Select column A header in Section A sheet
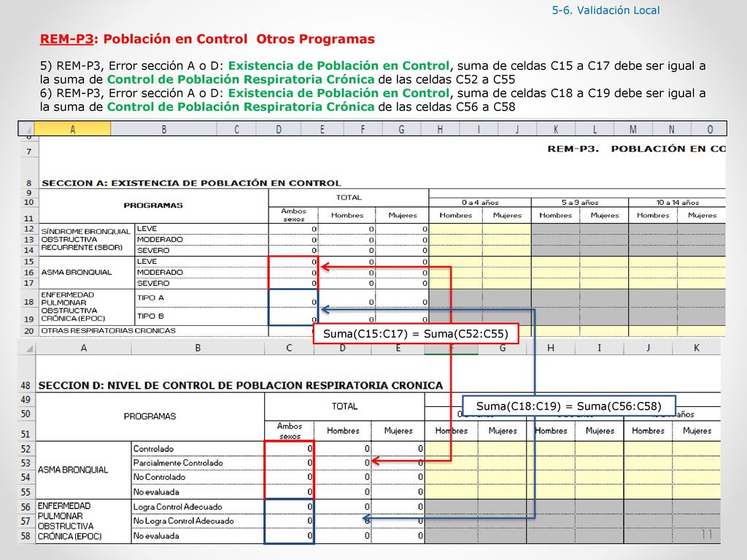 point(72,129)
